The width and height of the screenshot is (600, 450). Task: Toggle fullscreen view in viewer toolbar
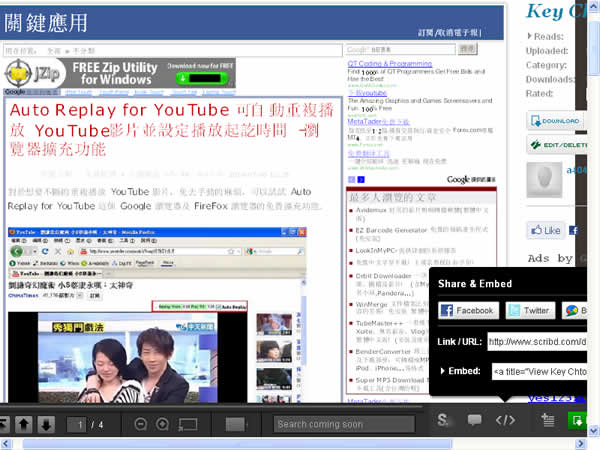[x=188, y=424]
